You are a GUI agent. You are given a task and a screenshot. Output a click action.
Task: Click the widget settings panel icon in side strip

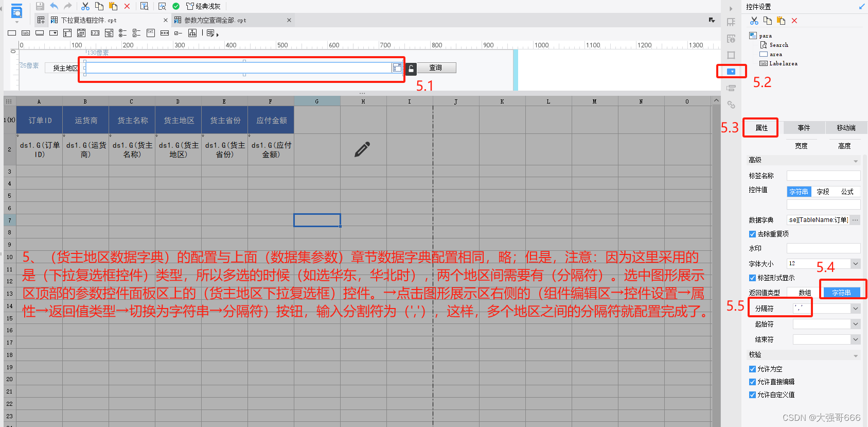pyautogui.click(x=731, y=72)
